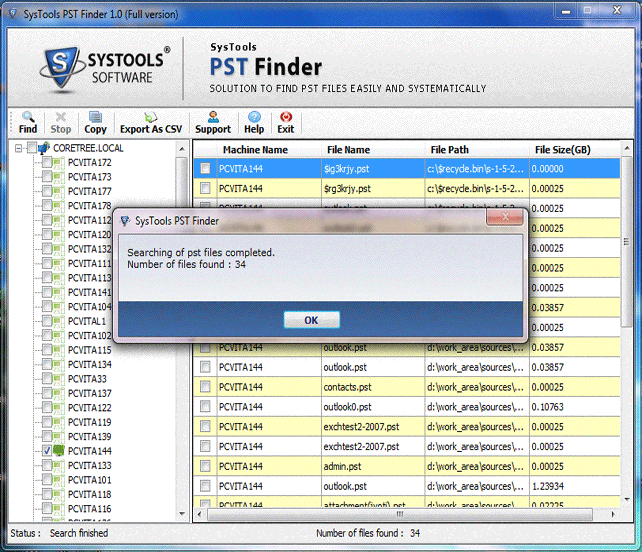
Task: Check the PCVITA173 machine checkbox
Action: (x=47, y=177)
